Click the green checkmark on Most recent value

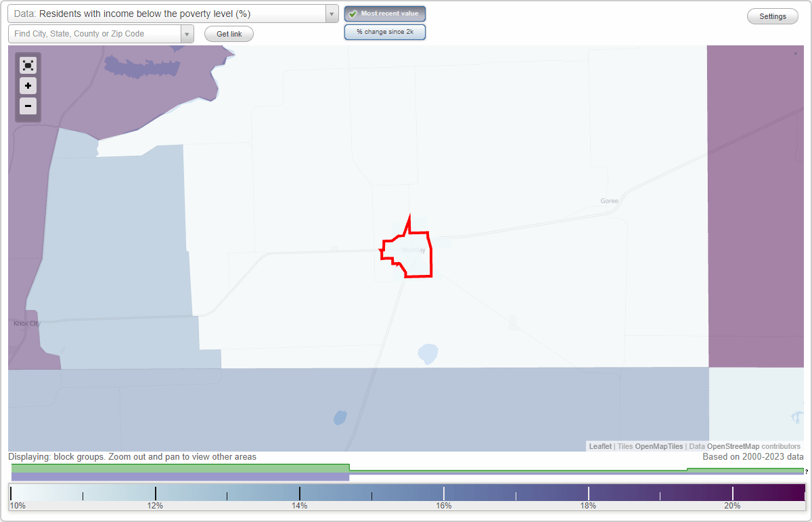pyautogui.click(x=353, y=13)
